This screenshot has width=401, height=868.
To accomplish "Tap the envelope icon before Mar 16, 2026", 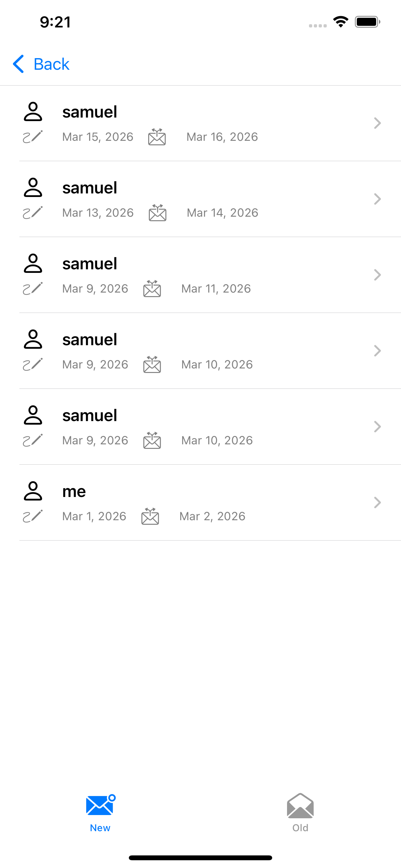I will [x=157, y=137].
